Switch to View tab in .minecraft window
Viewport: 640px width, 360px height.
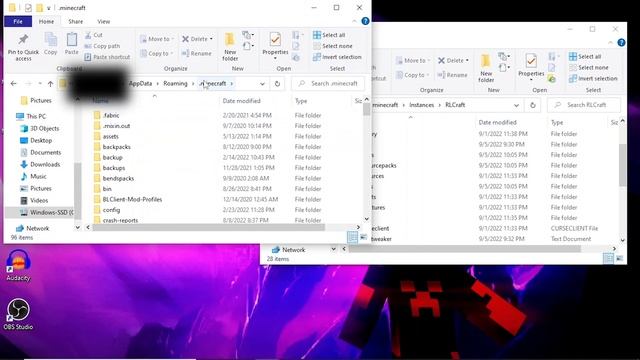pyautogui.click(x=104, y=21)
